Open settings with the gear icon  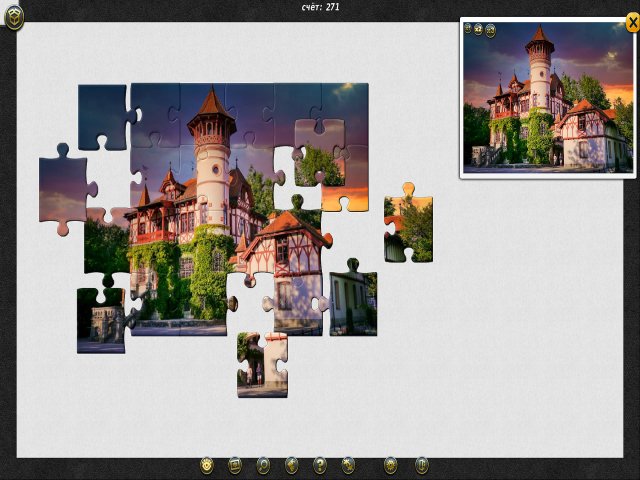point(391,465)
